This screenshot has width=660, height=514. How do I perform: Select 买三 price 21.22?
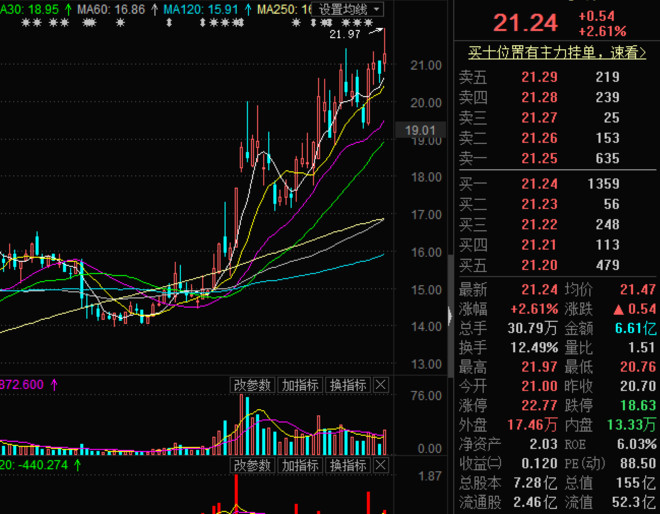539,224
